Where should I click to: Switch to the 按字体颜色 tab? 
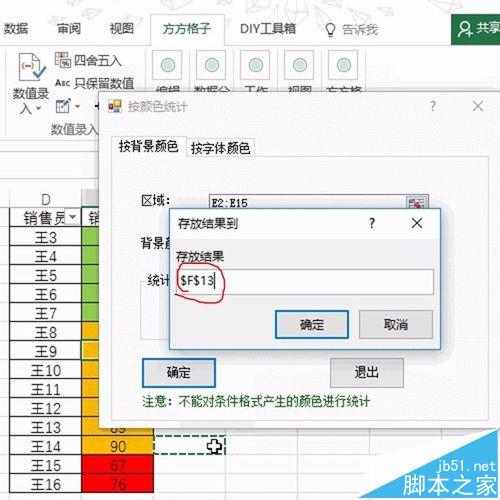coord(220,148)
